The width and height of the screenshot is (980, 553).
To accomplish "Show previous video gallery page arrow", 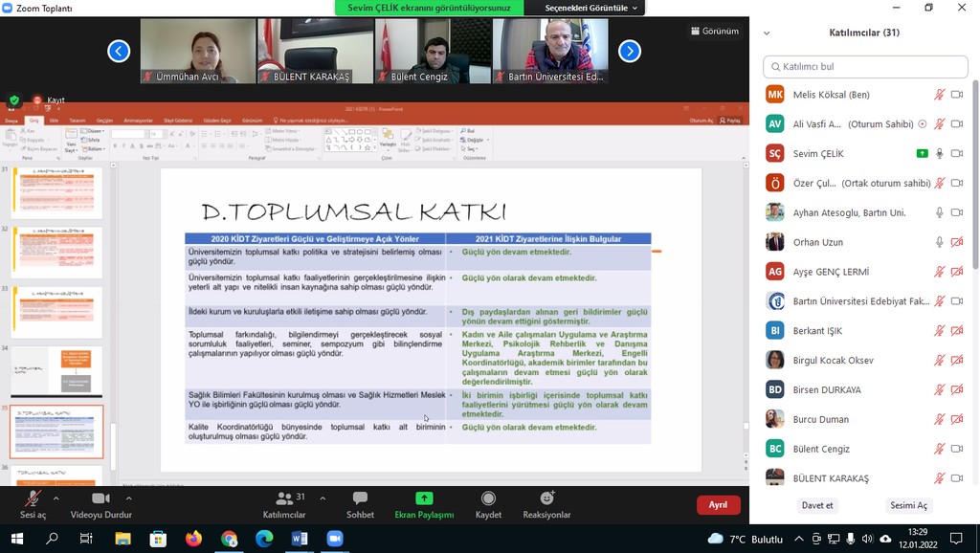I will tap(119, 51).
